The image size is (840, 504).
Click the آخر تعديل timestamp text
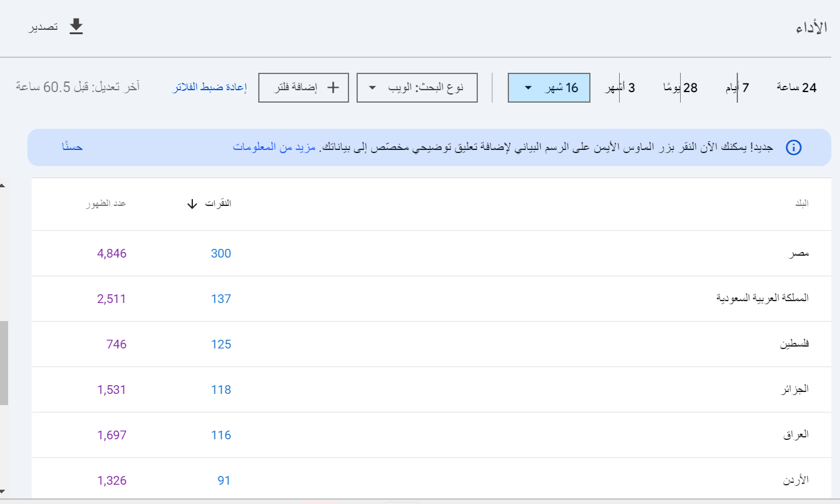(x=78, y=86)
